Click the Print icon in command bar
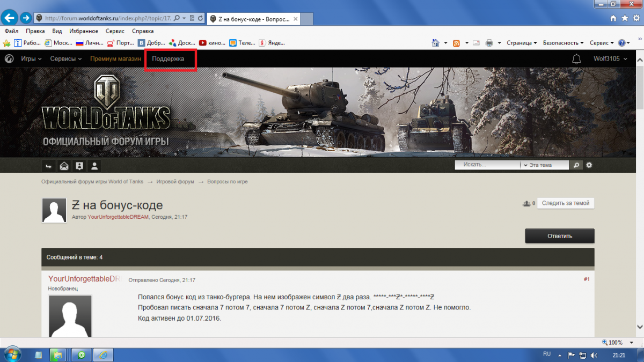Image resolution: width=644 pixels, height=362 pixels. (x=489, y=43)
